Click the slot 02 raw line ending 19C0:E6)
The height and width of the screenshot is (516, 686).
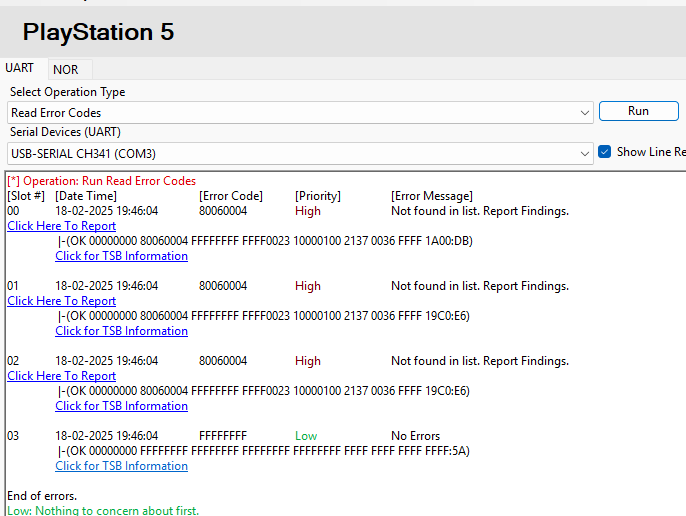pyautogui.click(x=264, y=391)
